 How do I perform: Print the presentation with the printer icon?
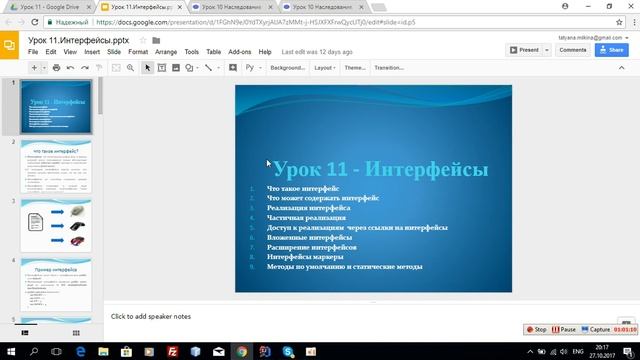pyautogui.click(x=56, y=68)
